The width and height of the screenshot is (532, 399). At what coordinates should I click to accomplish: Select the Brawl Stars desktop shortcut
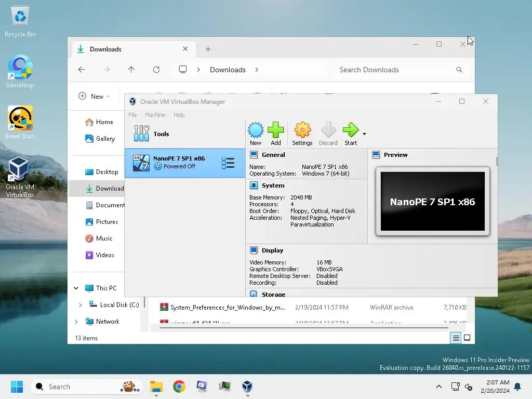[20, 123]
